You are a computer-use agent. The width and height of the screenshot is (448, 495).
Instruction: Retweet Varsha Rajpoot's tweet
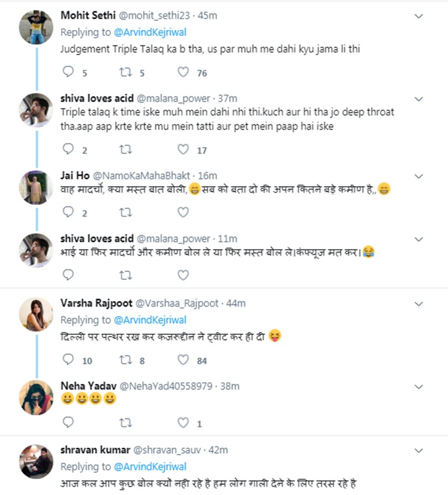click(x=125, y=360)
